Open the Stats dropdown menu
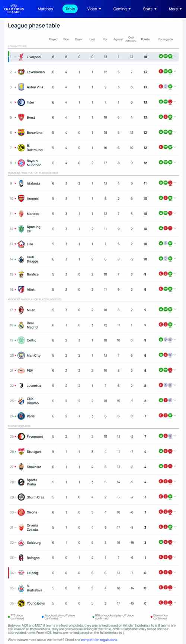Image resolution: width=186 pixels, height=644 pixels. (x=150, y=9)
